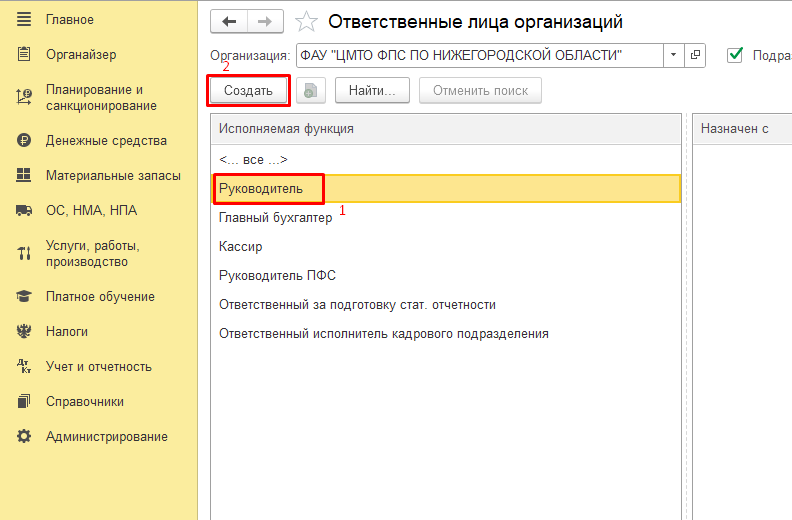Image resolution: width=792 pixels, height=520 pixels.
Task: Open organization card via the open-form icon
Action: (x=695, y=55)
